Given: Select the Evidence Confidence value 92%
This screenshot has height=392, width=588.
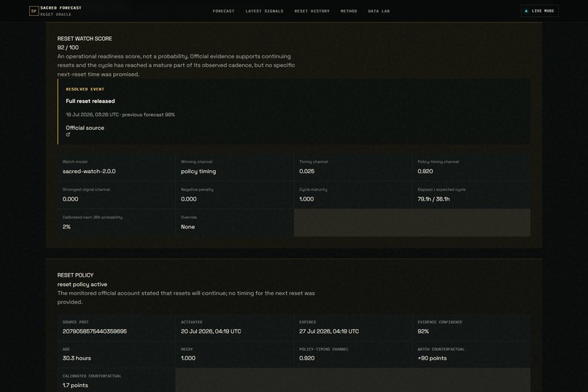Looking at the screenshot, I should 423,331.
